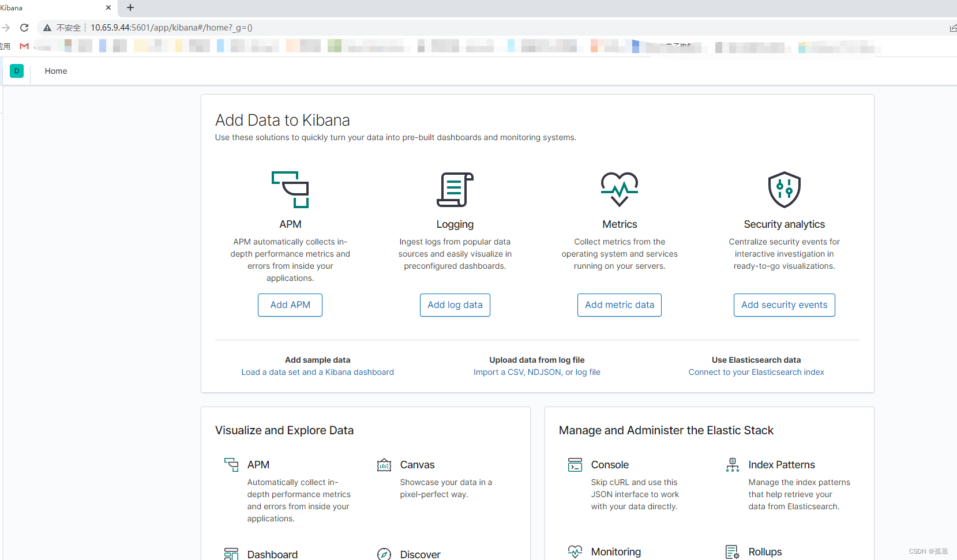Select the Kibana browser tab
957x560 pixels.
tap(55, 7)
